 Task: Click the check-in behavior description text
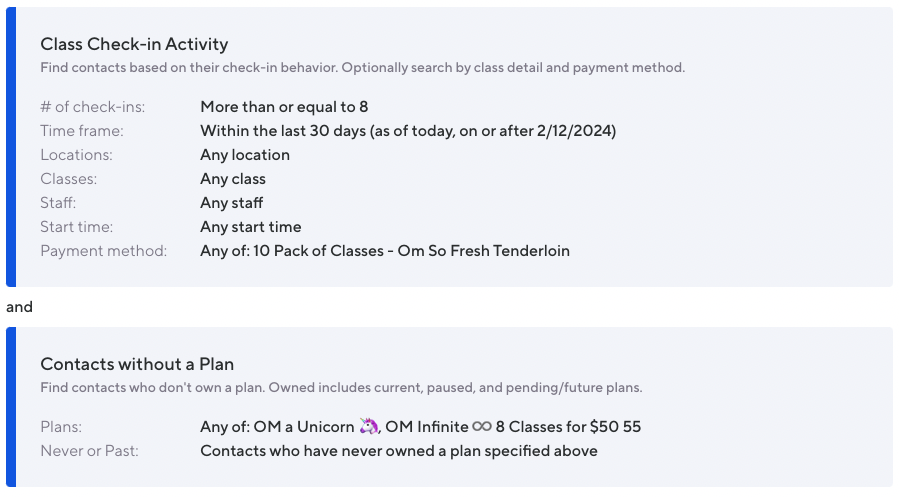[x=362, y=68]
